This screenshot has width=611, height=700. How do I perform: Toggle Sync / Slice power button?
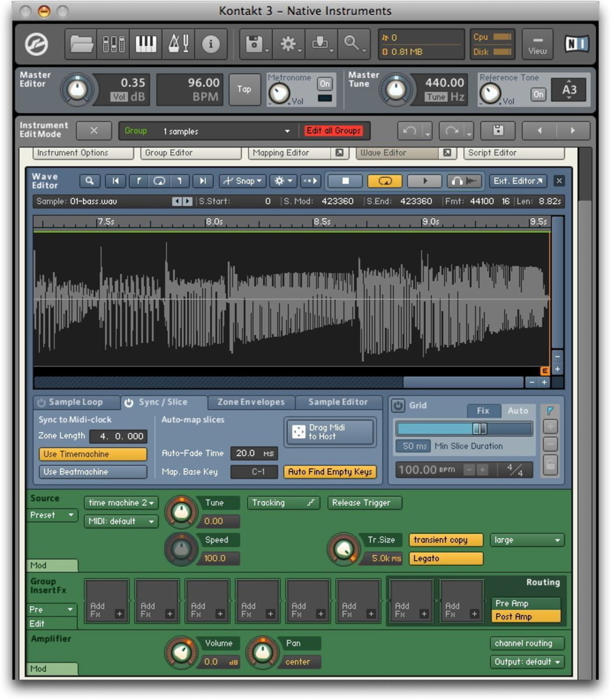coord(129,402)
